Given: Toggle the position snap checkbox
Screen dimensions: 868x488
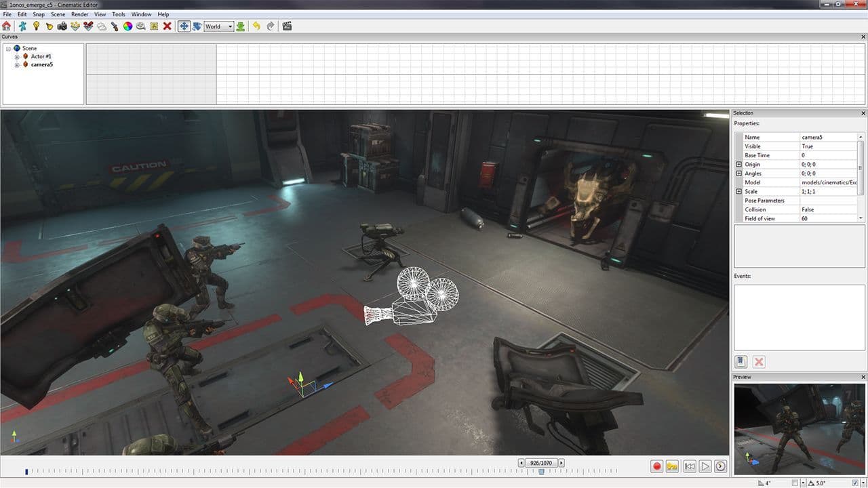Looking at the screenshot, I should tap(795, 483).
